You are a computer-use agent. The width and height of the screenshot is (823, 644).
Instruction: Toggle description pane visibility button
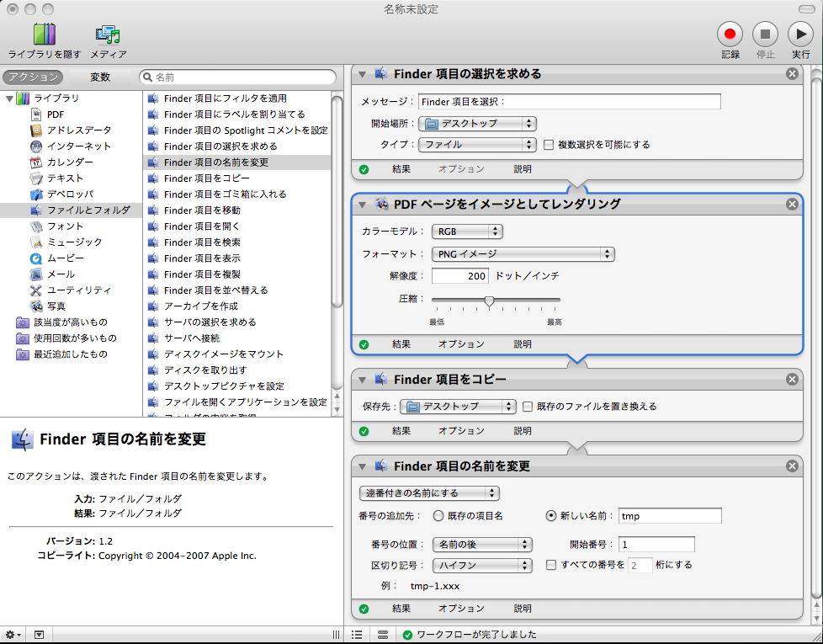[x=39, y=635]
